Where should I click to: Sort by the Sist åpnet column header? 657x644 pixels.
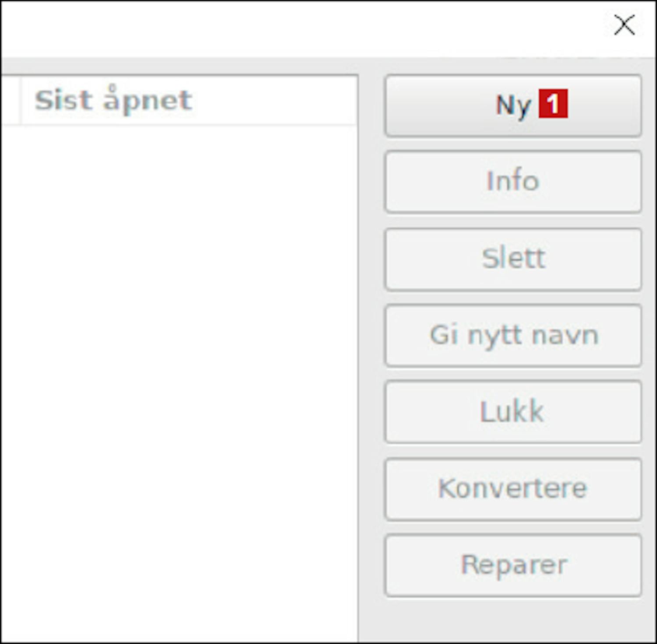[189, 101]
